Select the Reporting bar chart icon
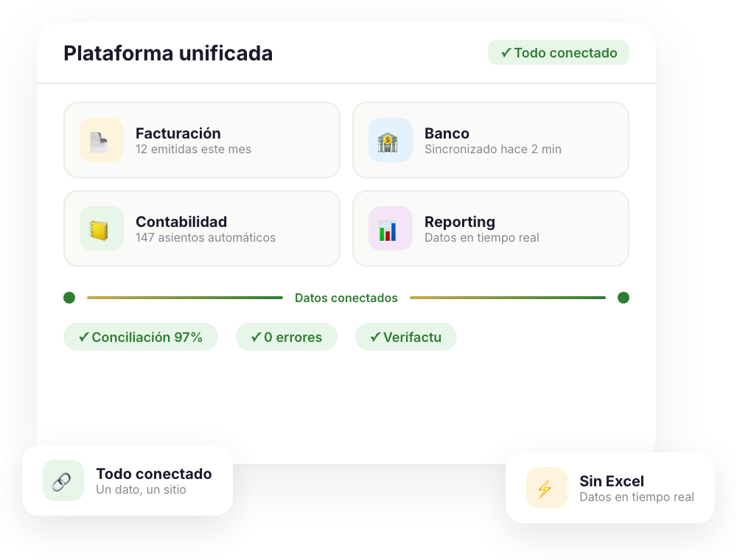Image resolution: width=737 pixels, height=560 pixels. point(390,228)
